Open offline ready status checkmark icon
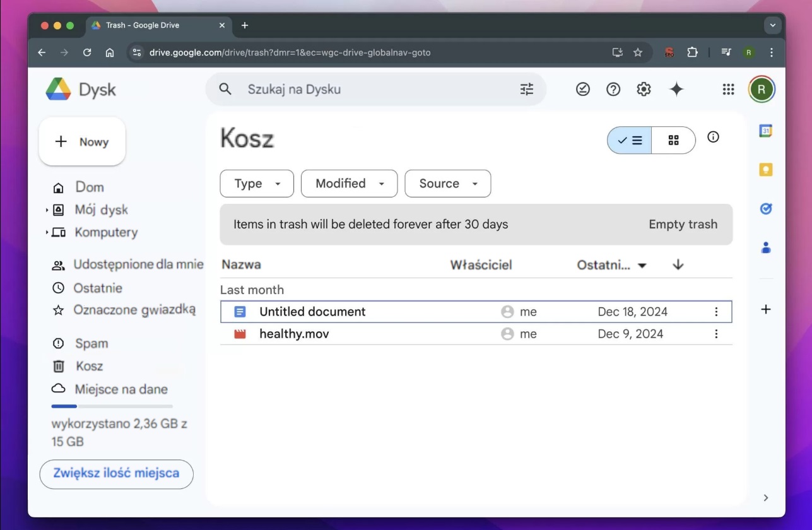 [583, 90]
